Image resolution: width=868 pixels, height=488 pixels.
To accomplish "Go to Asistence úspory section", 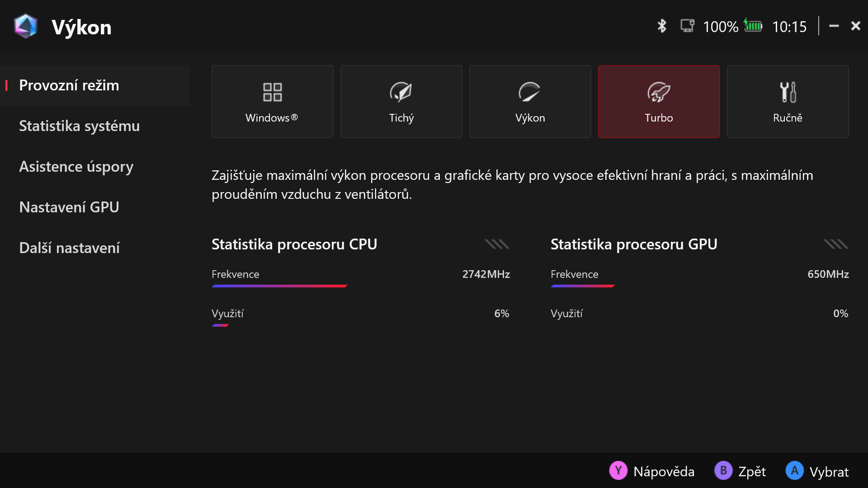I will (76, 167).
